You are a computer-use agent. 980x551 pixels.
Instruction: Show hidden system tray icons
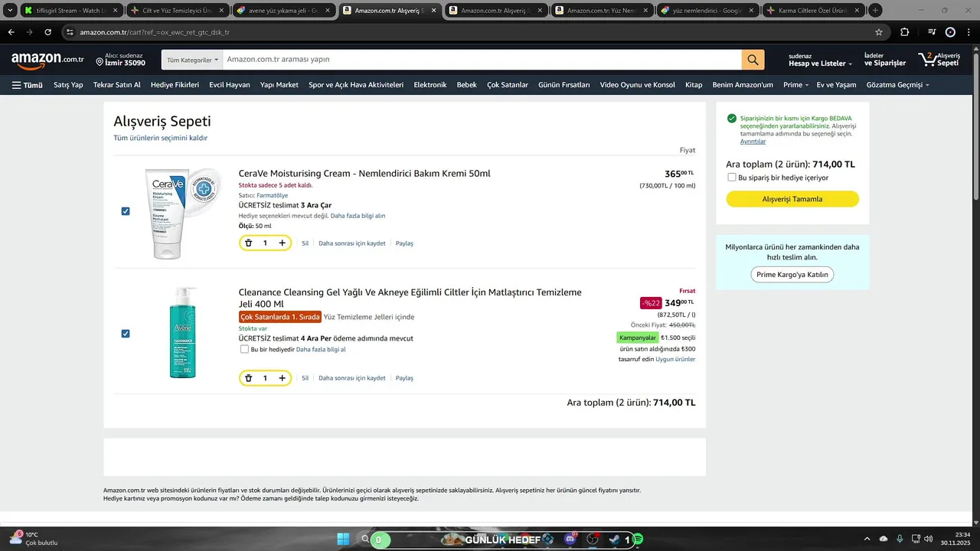[867, 540]
